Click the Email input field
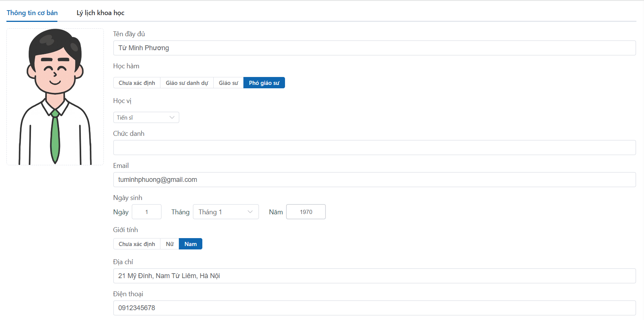644x320 pixels. click(374, 180)
